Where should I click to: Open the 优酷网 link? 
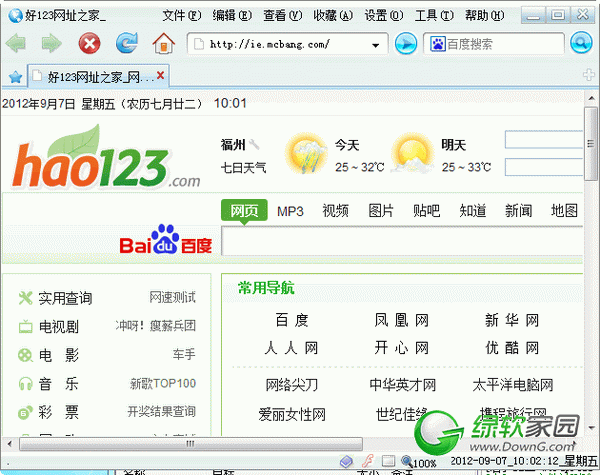(x=512, y=348)
